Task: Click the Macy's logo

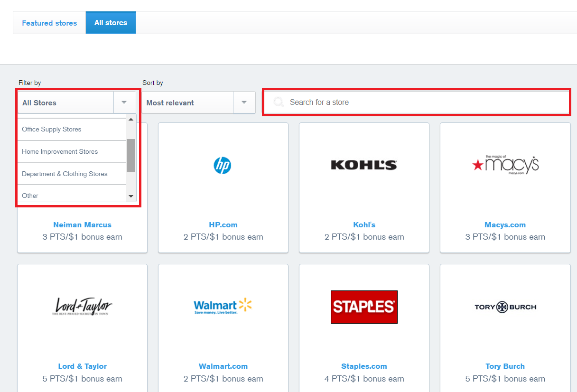Action: [x=505, y=165]
